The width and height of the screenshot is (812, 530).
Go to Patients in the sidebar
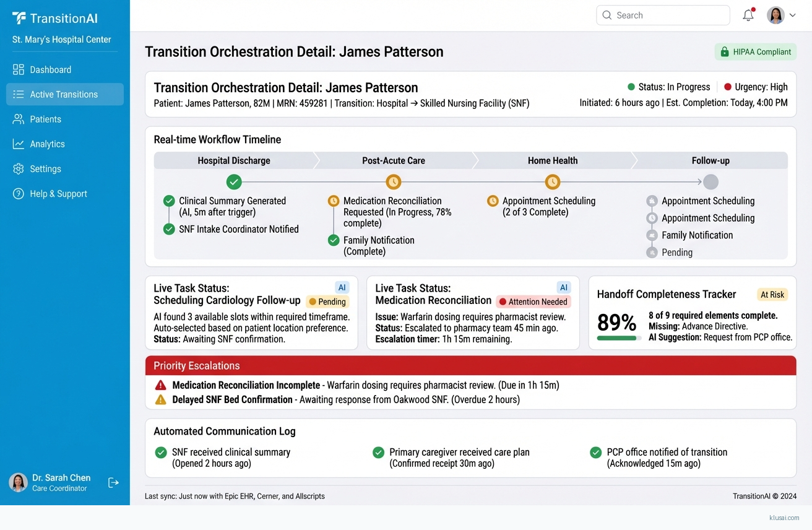coord(45,119)
